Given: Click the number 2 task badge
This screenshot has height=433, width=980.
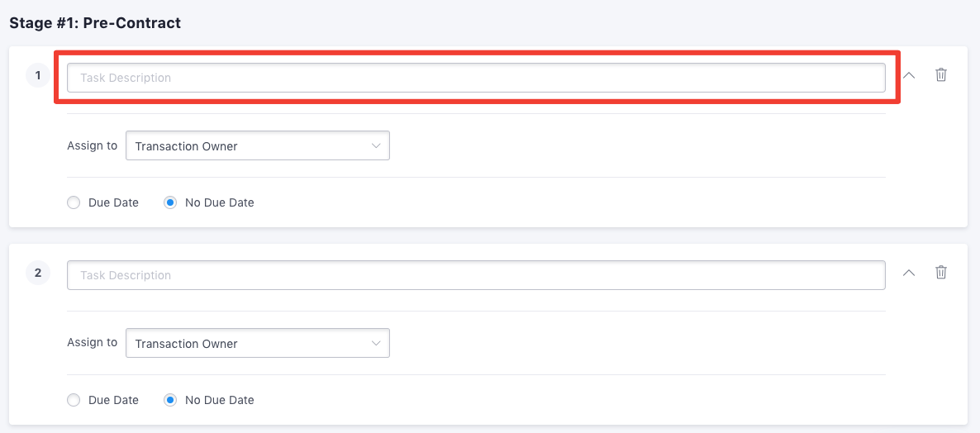Looking at the screenshot, I should [x=38, y=273].
